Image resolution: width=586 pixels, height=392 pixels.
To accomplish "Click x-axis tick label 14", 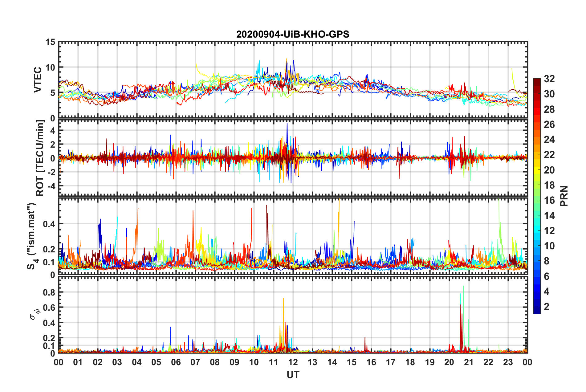I will [x=332, y=362].
